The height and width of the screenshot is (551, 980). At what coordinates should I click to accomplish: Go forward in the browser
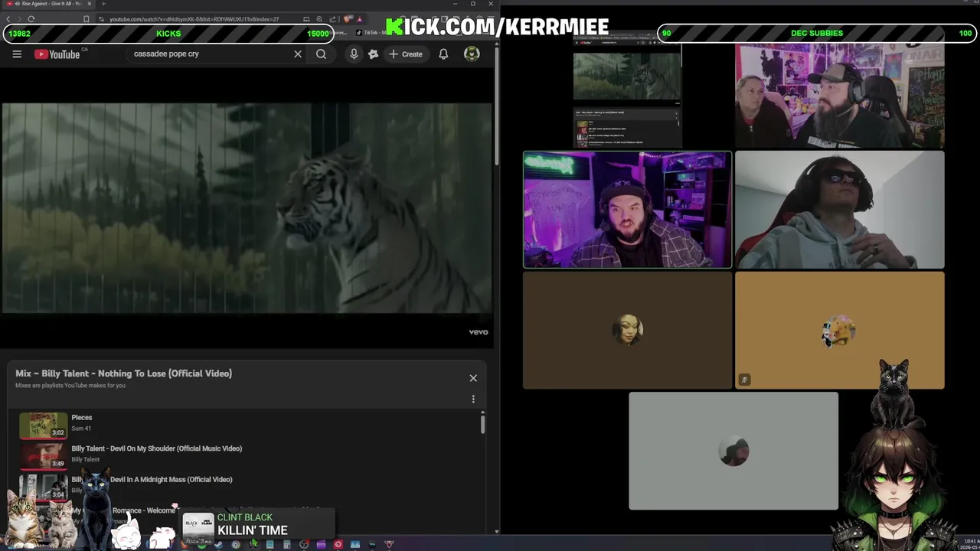click(x=19, y=19)
